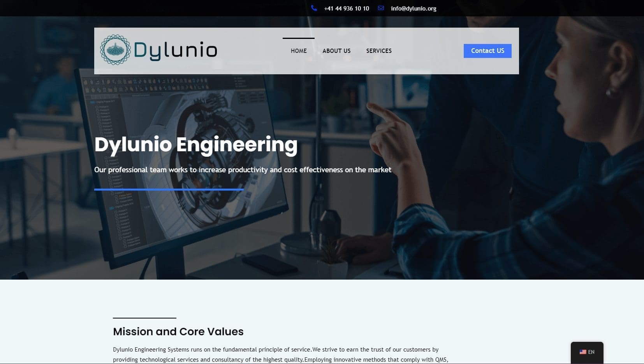This screenshot has height=364, width=644.
Task: Click phone number +41 44 936 10 10
Action: pyautogui.click(x=346, y=9)
